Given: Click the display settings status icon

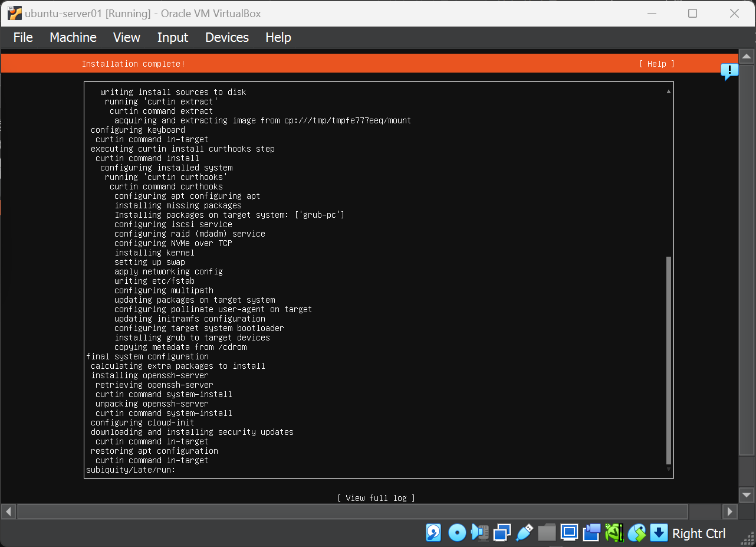Looking at the screenshot, I should tap(569, 533).
